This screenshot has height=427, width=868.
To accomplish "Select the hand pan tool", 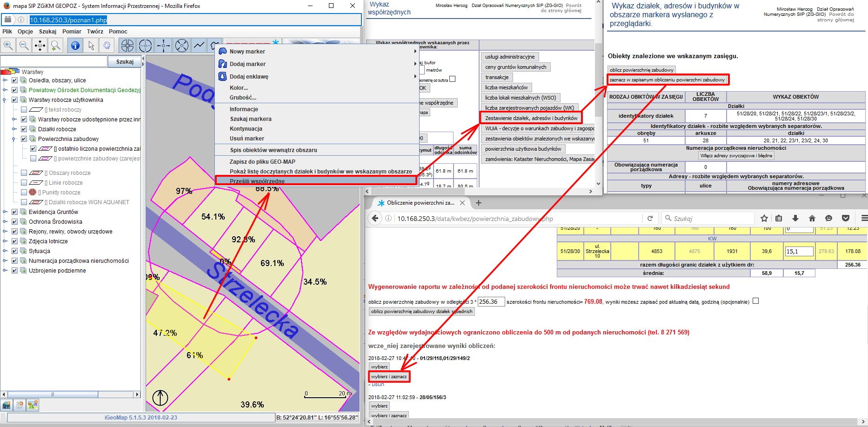I will 107,45.
